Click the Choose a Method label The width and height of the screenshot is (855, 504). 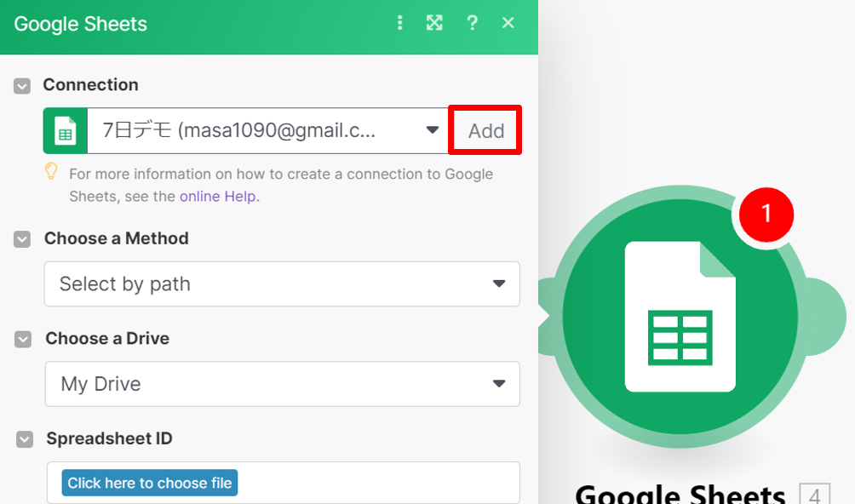(116, 238)
